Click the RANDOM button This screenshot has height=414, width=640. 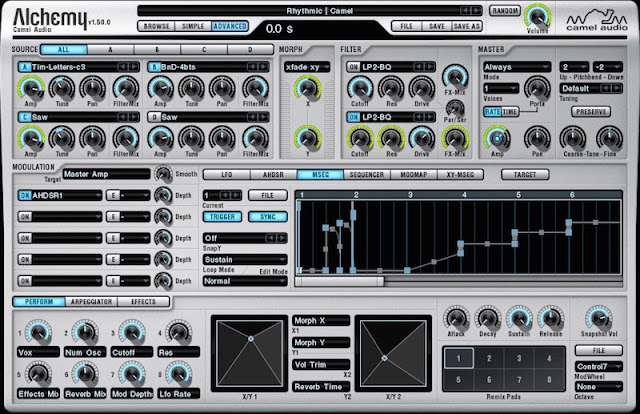(x=505, y=11)
